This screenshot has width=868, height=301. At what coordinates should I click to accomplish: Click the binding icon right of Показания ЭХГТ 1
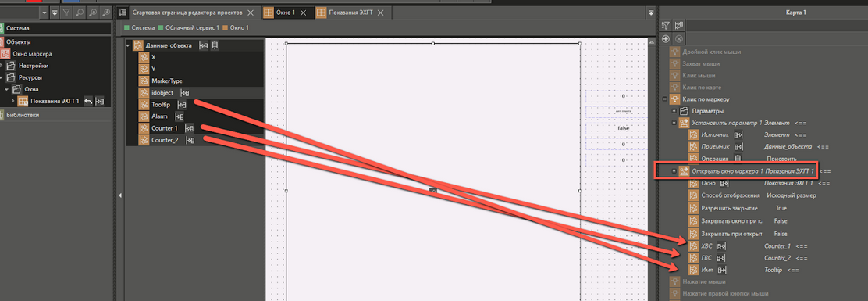point(100,102)
